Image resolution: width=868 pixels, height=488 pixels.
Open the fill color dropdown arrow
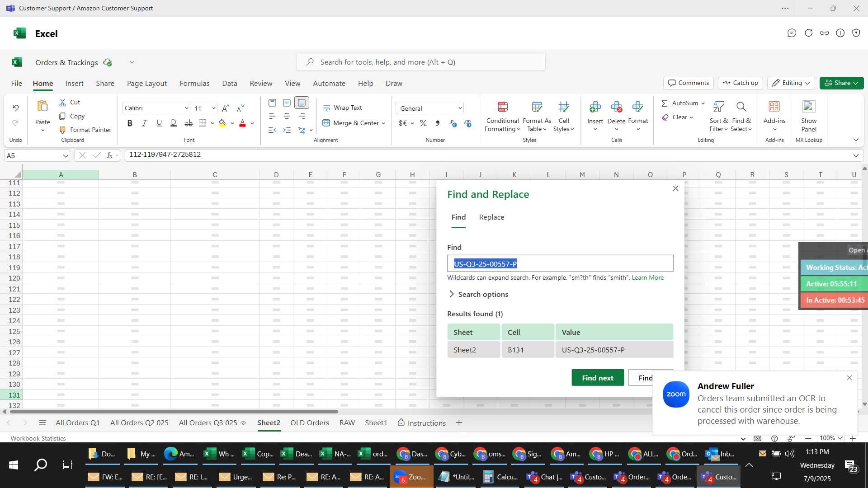232,123
